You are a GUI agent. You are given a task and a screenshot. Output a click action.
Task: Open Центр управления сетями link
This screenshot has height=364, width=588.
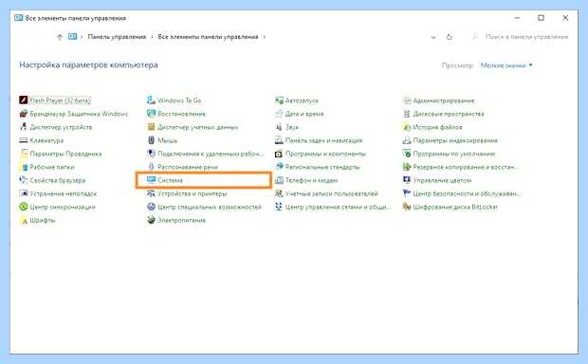tap(338, 207)
